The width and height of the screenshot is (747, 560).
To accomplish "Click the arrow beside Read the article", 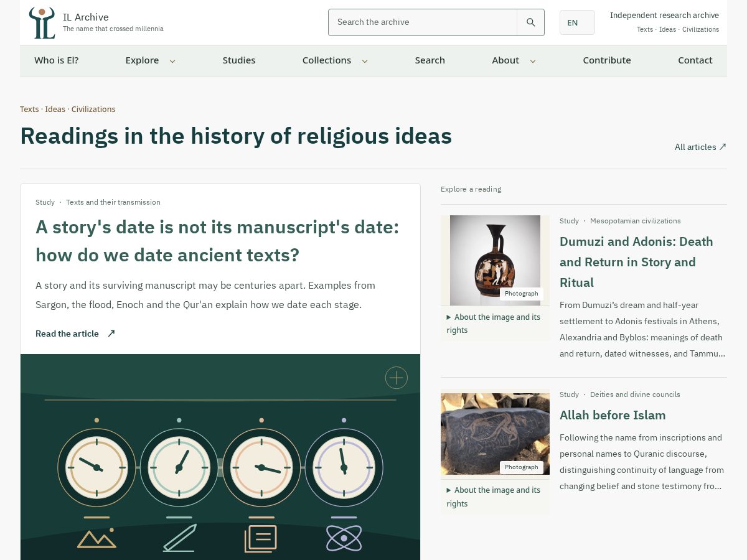I will click(x=111, y=334).
